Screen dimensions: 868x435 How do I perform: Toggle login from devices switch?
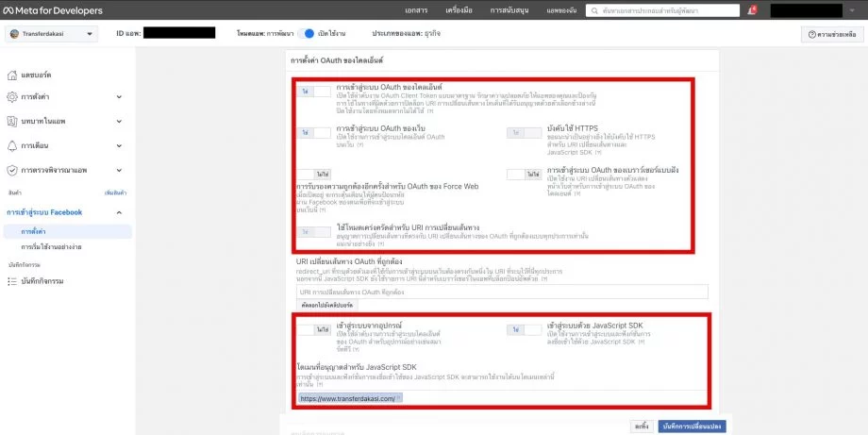[x=313, y=330]
